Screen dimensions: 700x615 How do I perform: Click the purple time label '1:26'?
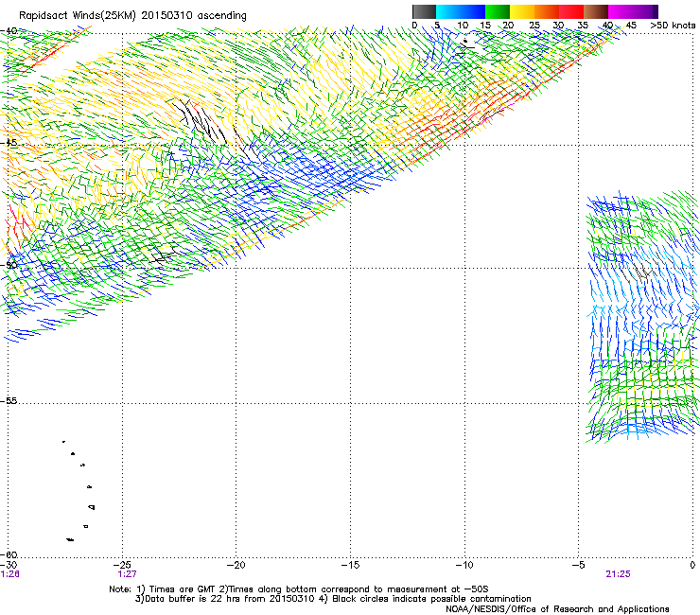[9, 574]
